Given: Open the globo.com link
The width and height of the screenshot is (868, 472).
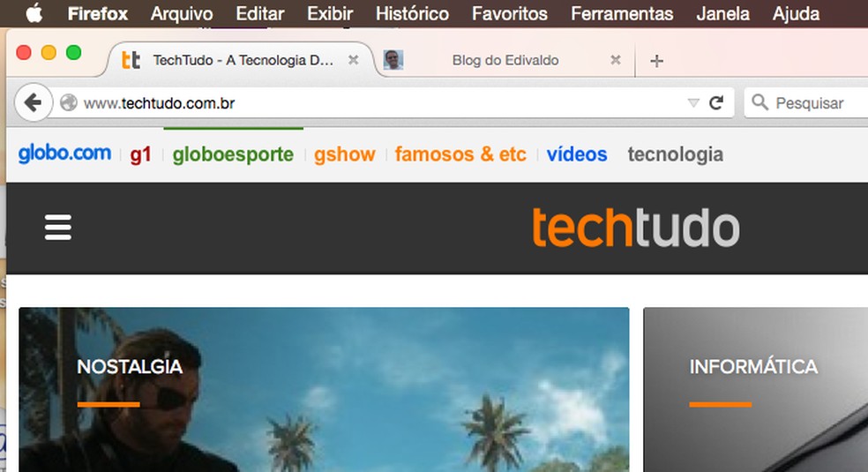Looking at the screenshot, I should coord(64,154).
